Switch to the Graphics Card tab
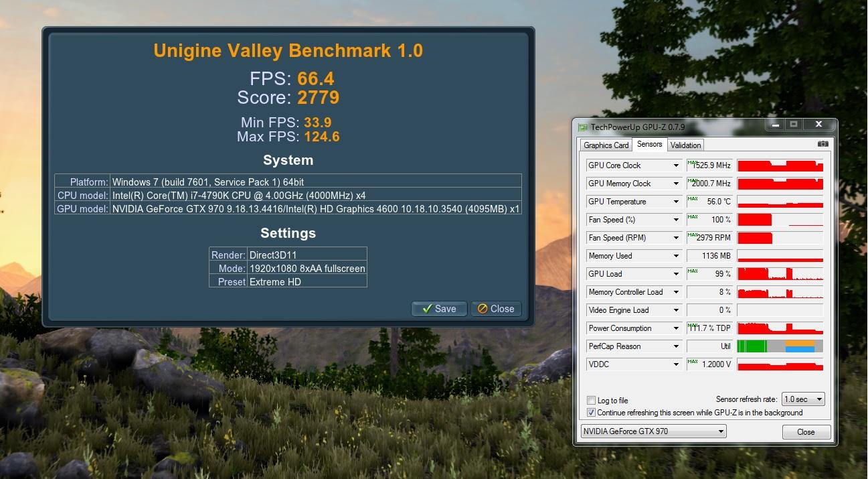868x479 pixels. pos(606,145)
